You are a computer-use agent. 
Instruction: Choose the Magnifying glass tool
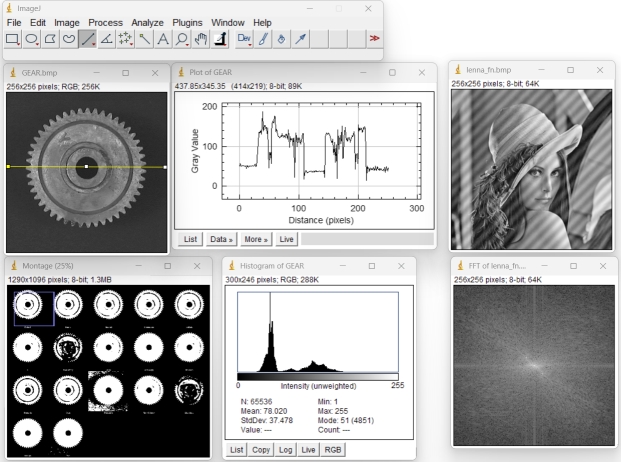(181, 40)
